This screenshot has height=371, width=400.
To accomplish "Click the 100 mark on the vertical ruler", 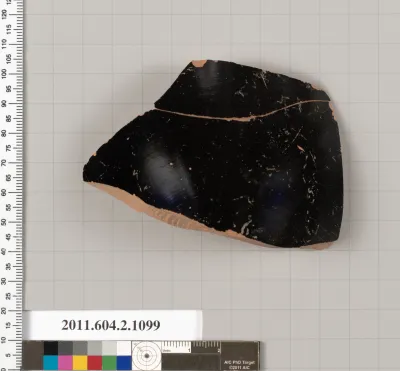I will point(4,73).
